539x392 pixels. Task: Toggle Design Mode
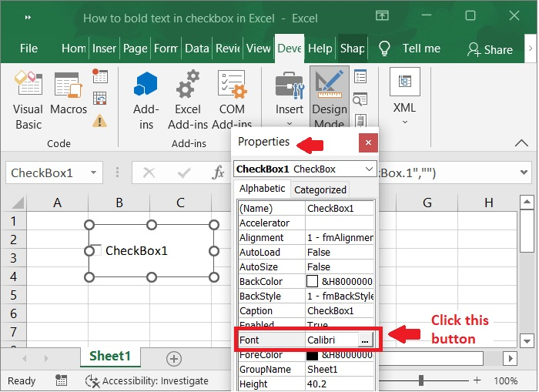(330, 98)
